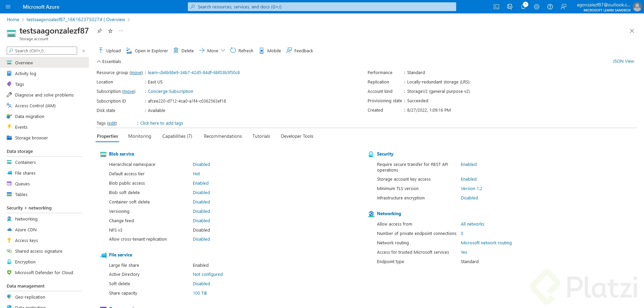Switch to the Monitoring tab
Image resolution: width=644 pixels, height=308 pixels.
pyautogui.click(x=140, y=136)
